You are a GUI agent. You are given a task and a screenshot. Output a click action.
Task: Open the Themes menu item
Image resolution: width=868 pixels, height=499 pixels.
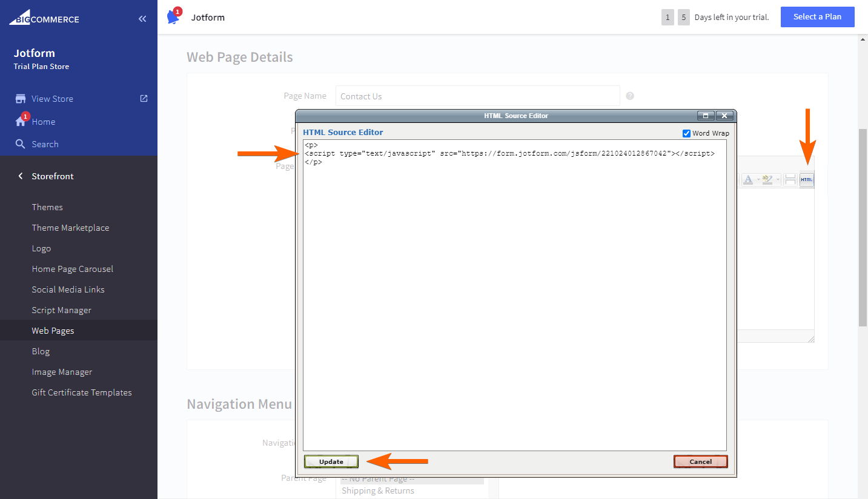[47, 207]
